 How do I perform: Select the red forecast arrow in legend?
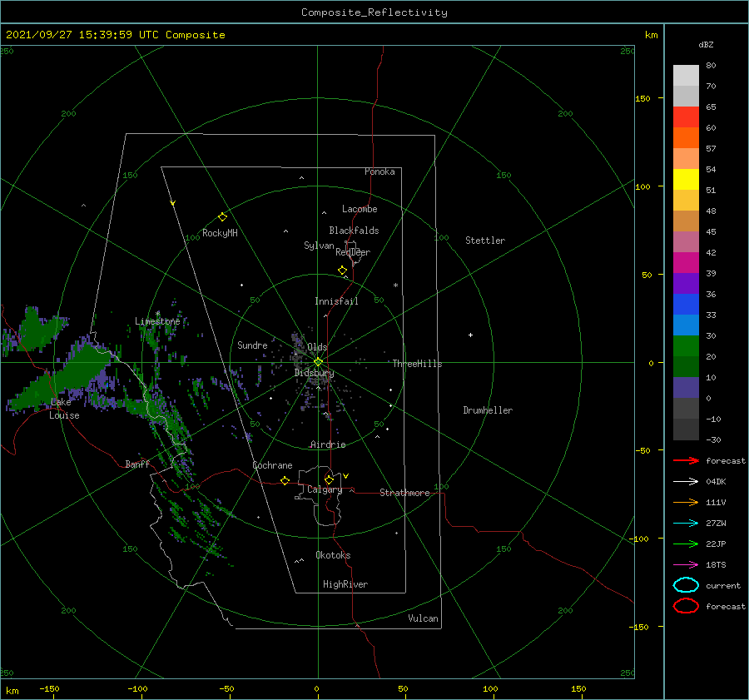tap(686, 460)
